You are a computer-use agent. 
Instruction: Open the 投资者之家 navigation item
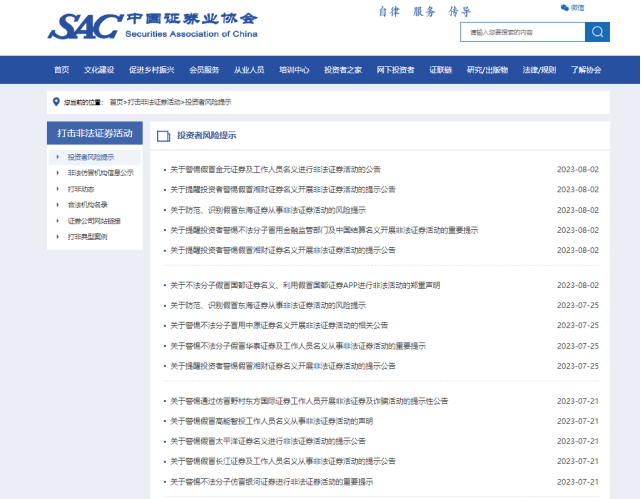[x=343, y=70]
